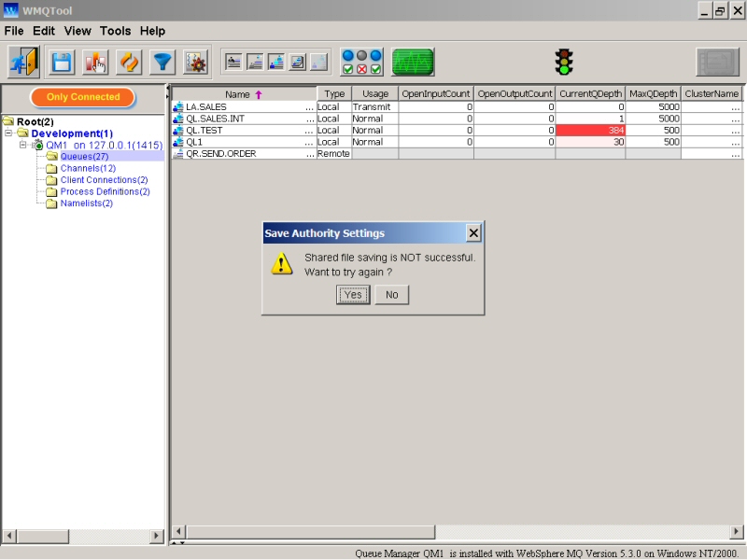Click the three-circle status filter icon
747x560 pixels.
coord(361,62)
